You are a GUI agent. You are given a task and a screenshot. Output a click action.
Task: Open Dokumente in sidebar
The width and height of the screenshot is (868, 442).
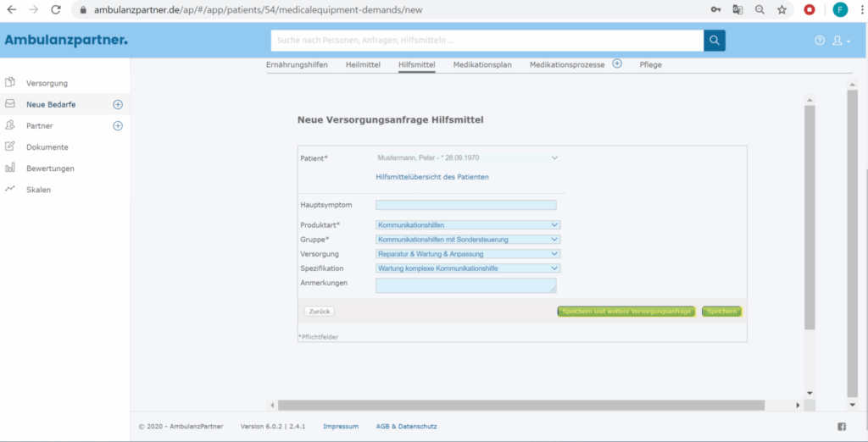(47, 147)
